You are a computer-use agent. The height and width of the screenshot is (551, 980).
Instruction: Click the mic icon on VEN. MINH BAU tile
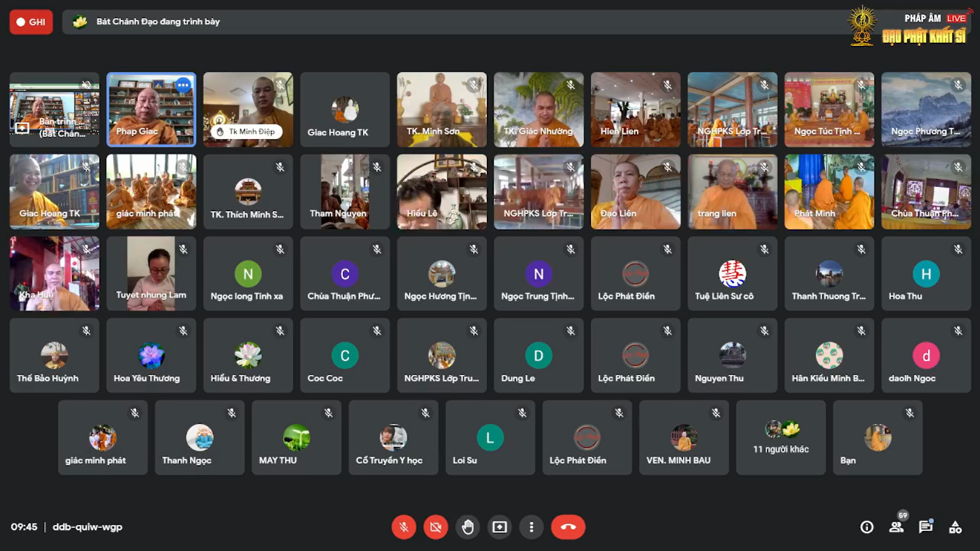tap(716, 413)
